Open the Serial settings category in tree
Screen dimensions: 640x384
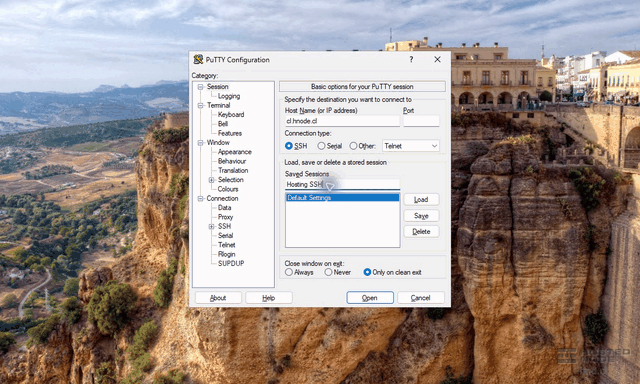(x=225, y=235)
